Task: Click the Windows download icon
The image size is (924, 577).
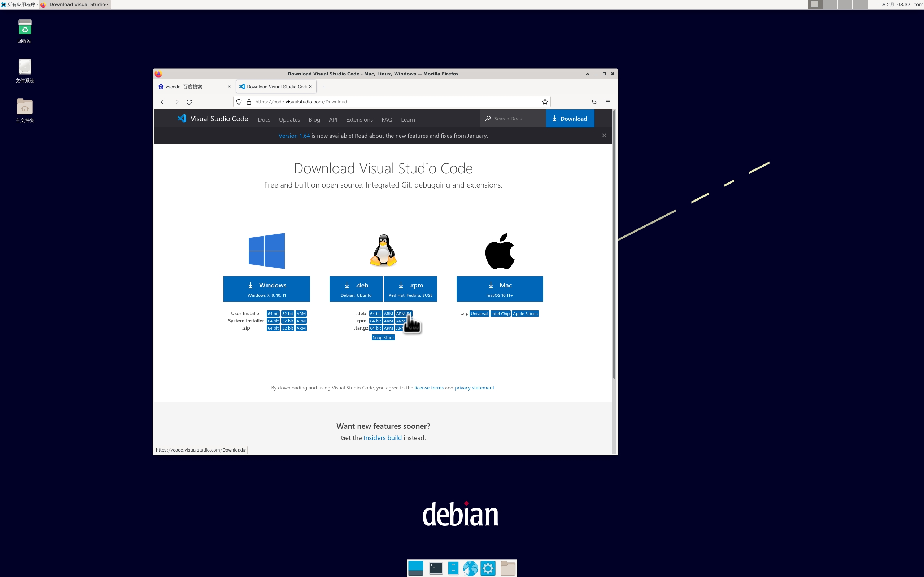Action: (x=251, y=285)
